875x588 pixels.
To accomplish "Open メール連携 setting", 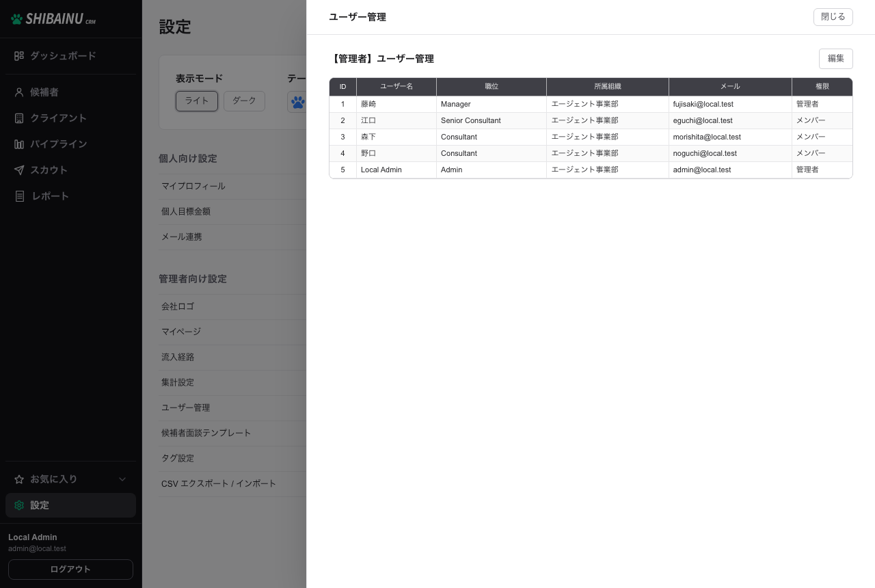I will tap(232, 237).
